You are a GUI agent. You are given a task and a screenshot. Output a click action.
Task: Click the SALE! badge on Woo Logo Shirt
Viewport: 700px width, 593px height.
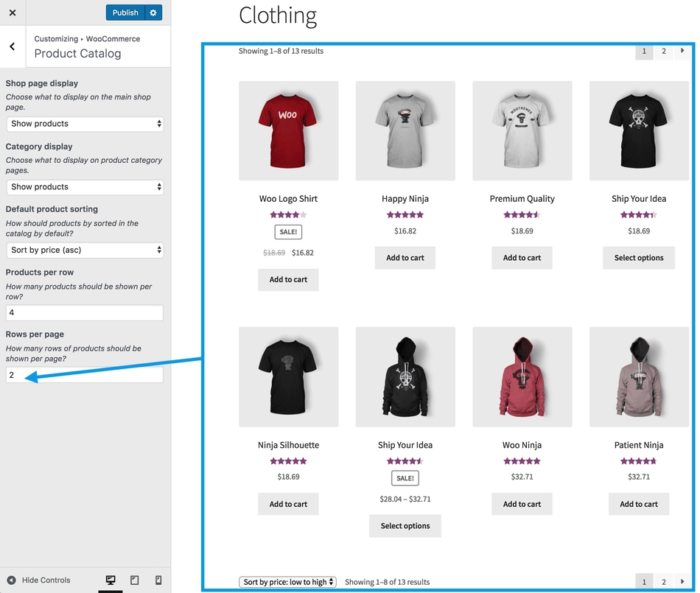pyautogui.click(x=288, y=232)
